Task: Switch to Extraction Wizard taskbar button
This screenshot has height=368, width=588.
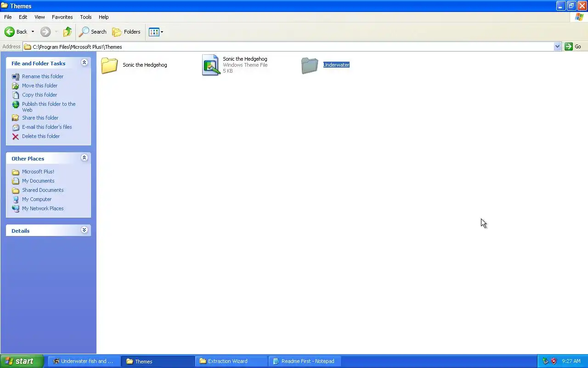Action: pos(232,361)
